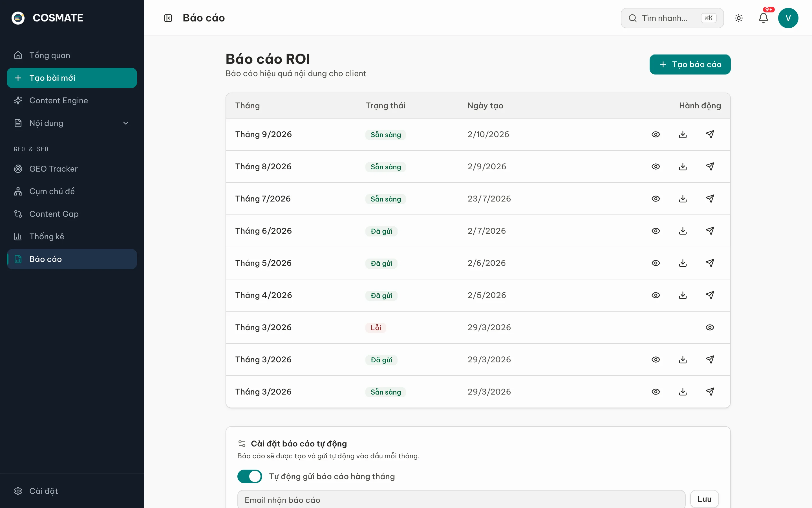Click Tạo bài mới button
Screen dimensions: 812x508
tap(72, 78)
